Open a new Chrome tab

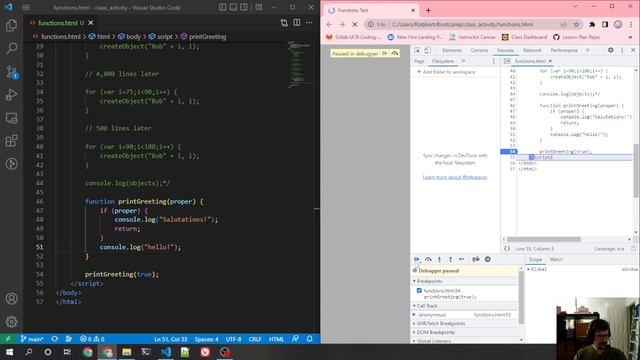coord(428,10)
